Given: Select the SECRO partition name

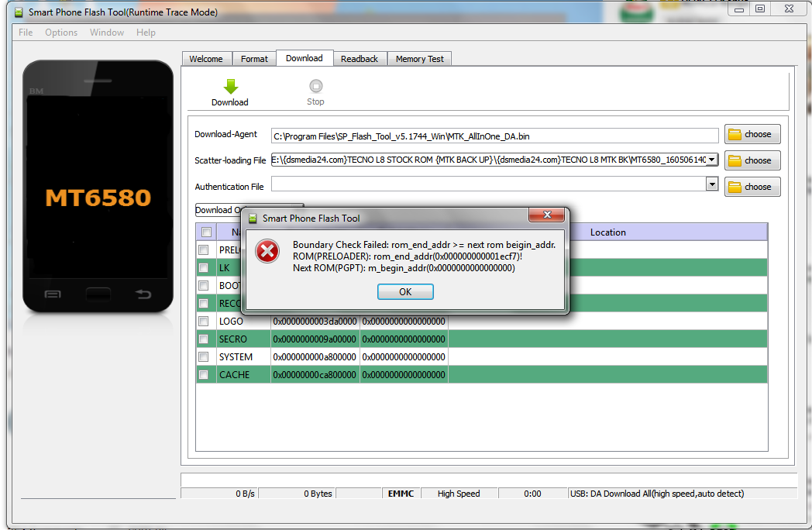Looking at the screenshot, I should pos(233,339).
